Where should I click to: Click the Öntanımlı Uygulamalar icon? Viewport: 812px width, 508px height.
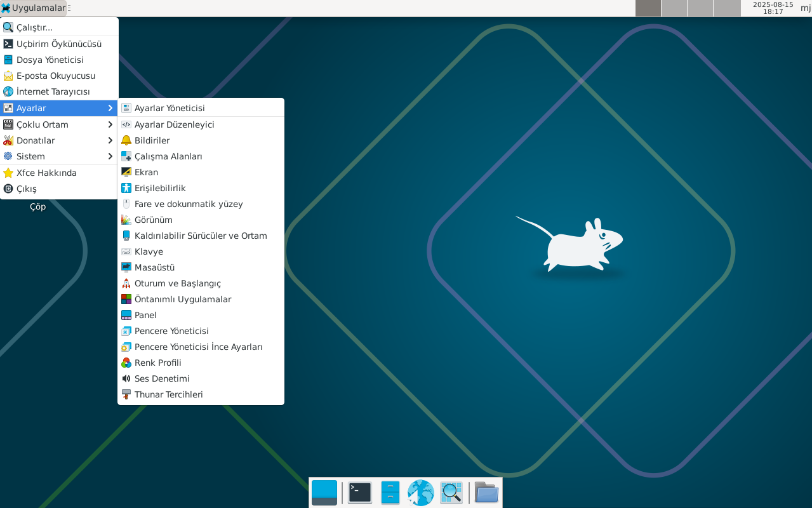pos(126,299)
